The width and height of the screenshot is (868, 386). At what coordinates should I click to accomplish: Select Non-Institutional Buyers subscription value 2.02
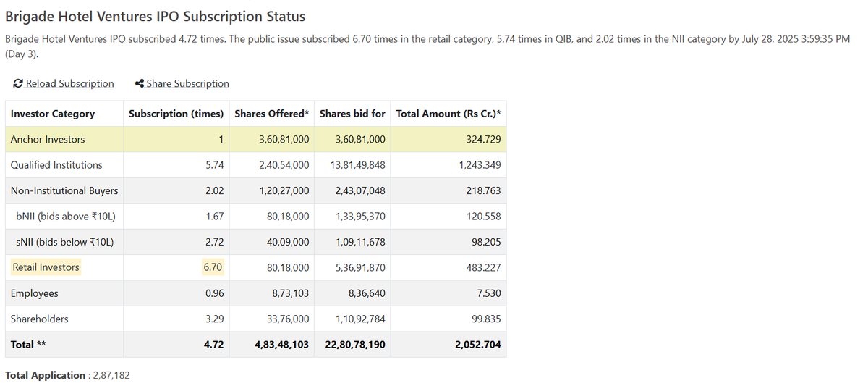(x=214, y=190)
